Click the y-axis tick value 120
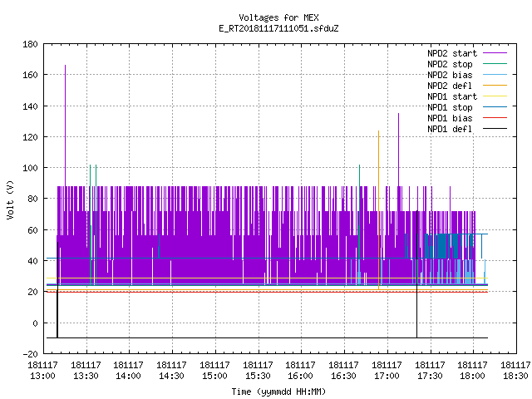 tap(30, 137)
